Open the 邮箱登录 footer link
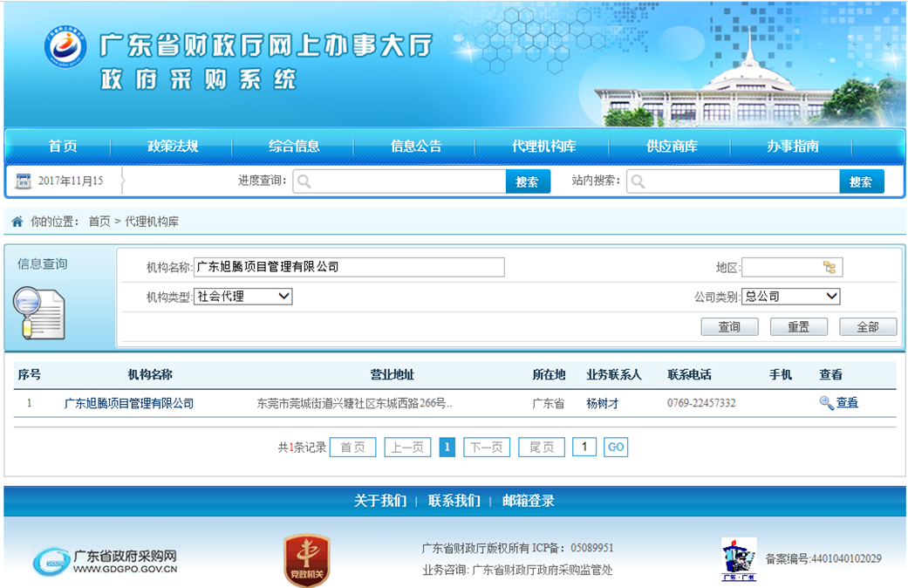Image resolution: width=908 pixels, height=588 pixels. click(x=528, y=501)
